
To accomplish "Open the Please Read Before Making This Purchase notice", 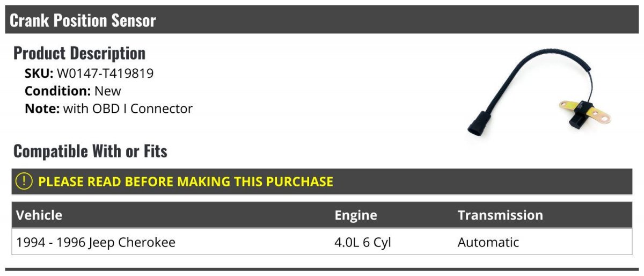I will (185, 181).
